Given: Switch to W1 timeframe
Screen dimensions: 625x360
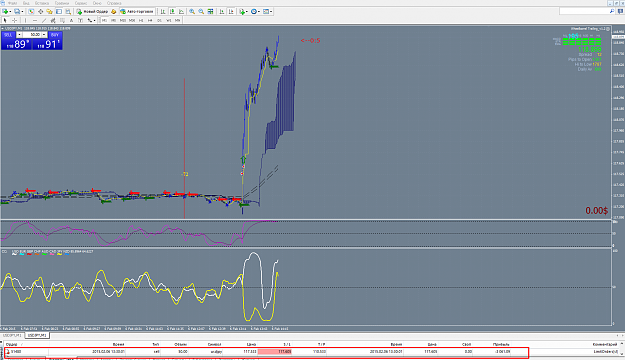Looking at the screenshot, I should [169, 20].
